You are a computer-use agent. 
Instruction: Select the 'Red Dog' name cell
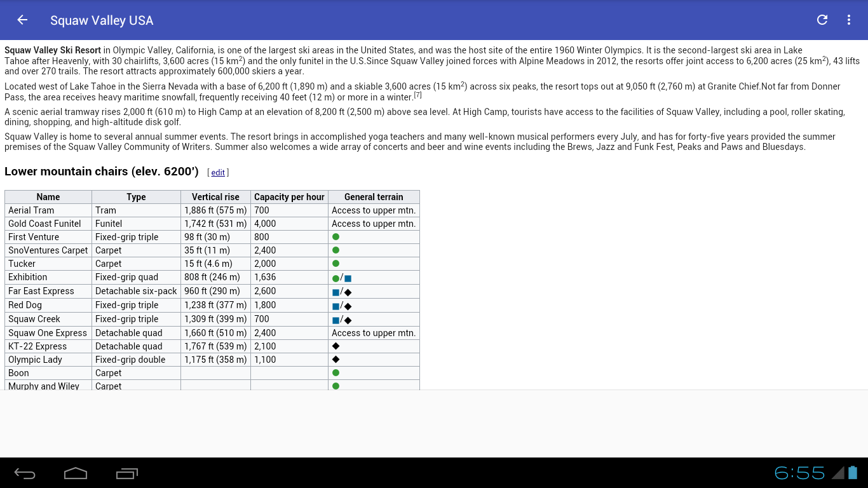(48, 305)
